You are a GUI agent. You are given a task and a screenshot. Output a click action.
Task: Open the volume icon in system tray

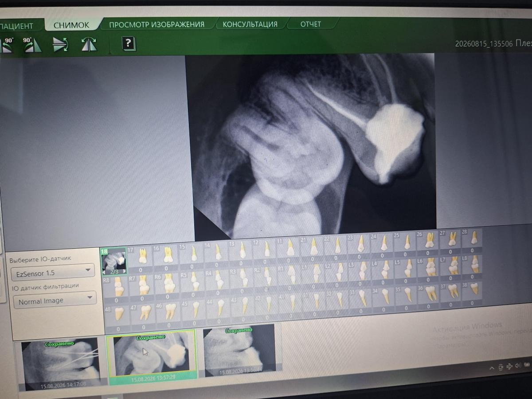(x=518, y=365)
